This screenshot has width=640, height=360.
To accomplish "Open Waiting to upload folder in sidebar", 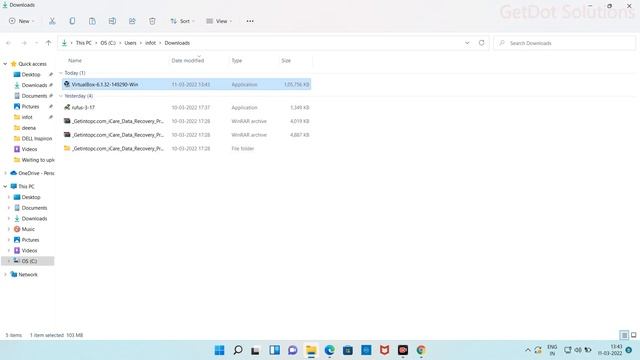I will (38, 160).
